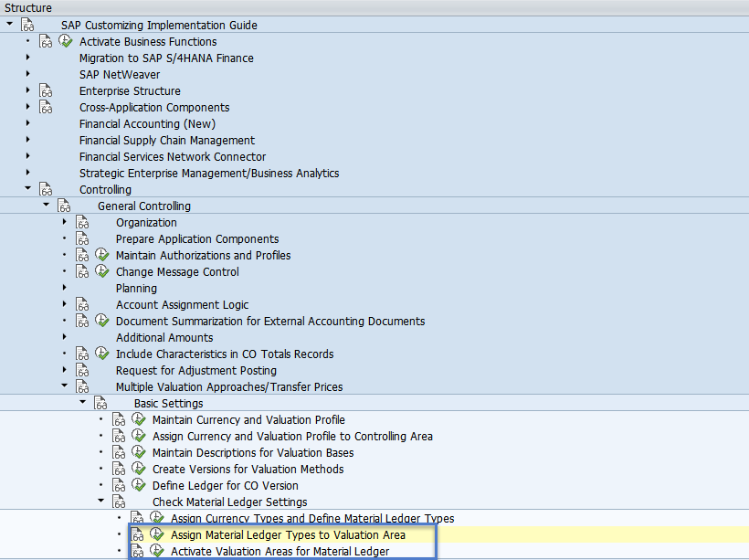The width and height of the screenshot is (749, 560).
Task: Open documentation icon beside General Controlling
Action: 64,206
